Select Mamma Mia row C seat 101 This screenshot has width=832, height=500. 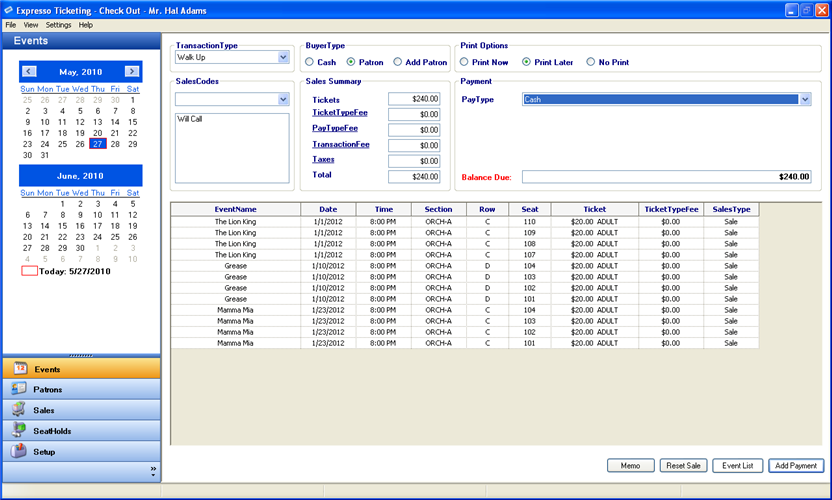coord(465,343)
